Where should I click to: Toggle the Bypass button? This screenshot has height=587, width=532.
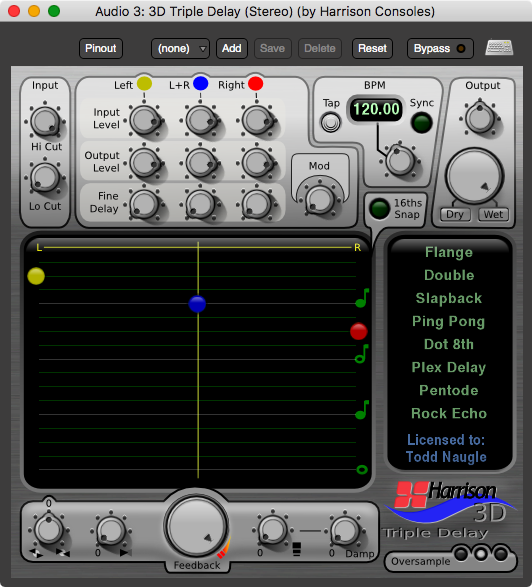440,49
